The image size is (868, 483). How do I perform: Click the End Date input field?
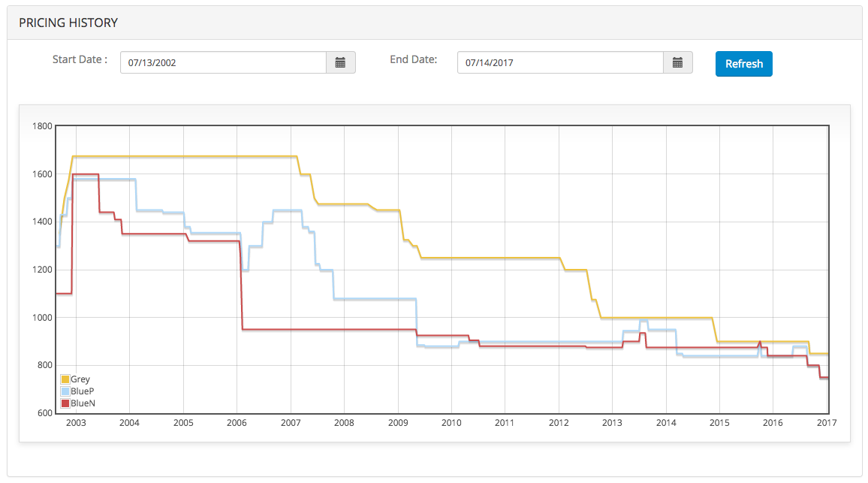560,62
